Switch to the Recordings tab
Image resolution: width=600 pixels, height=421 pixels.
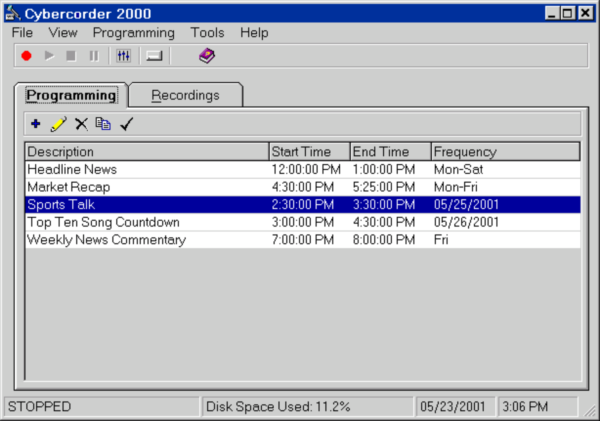pyautogui.click(x=185, y=96)
